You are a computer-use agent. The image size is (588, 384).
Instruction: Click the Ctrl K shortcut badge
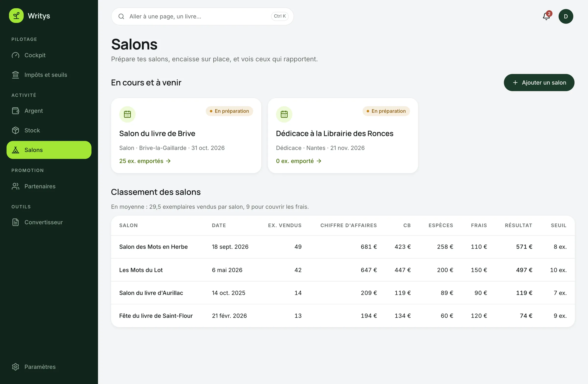click(280, 16)
